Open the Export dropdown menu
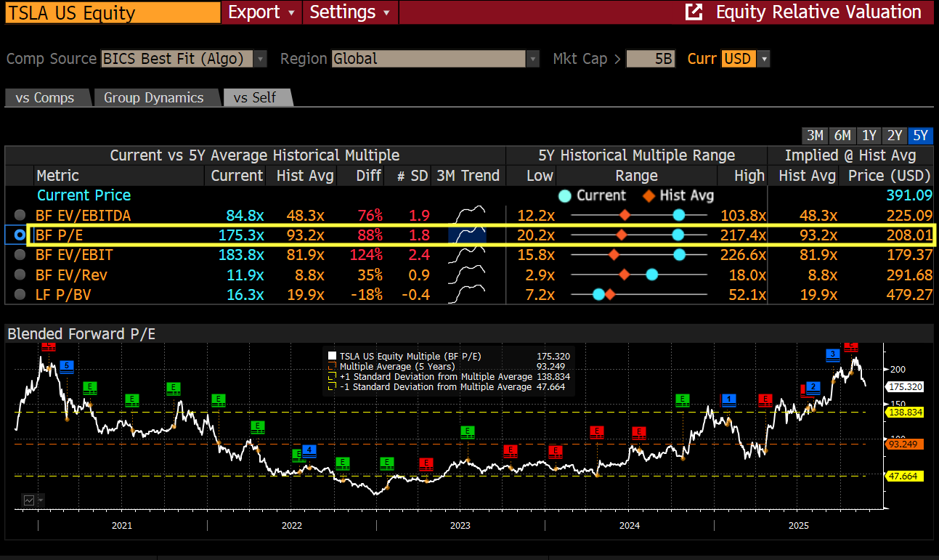This screenshot has height=560, width=939. click(x=261, y=12)
